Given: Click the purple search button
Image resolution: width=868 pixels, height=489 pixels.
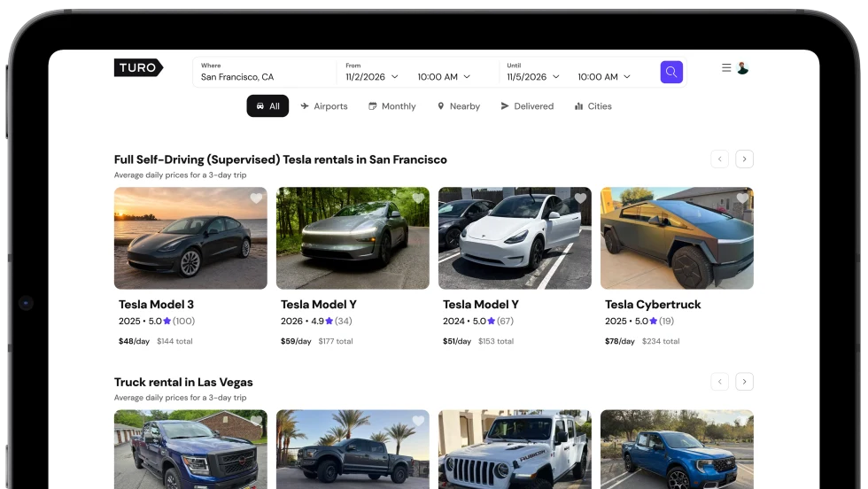Looking at the screenshot, I should pyautogui.click(x=671, y=72).
